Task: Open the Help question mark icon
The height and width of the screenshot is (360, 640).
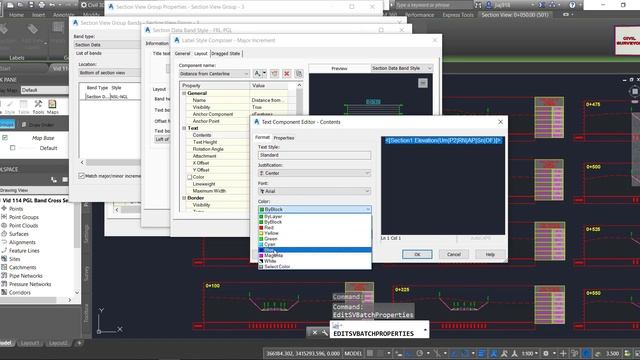Action: pyautogui.click(x=572, y=5)
